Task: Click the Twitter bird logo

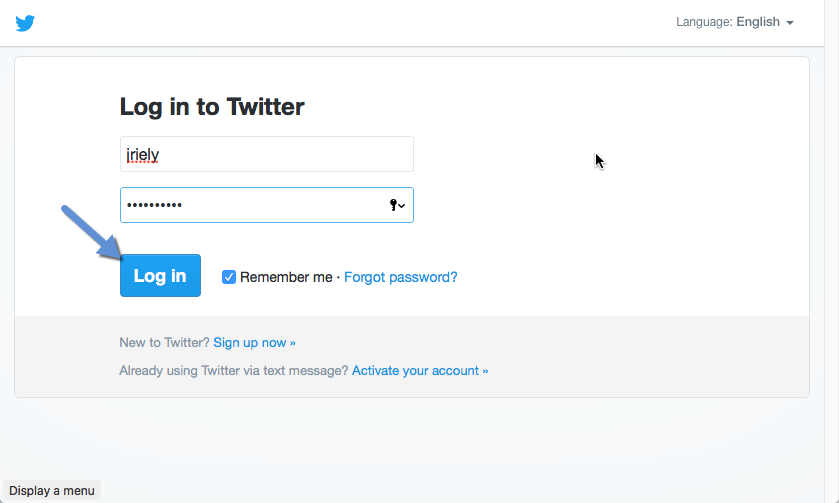Action: (25, 22)
